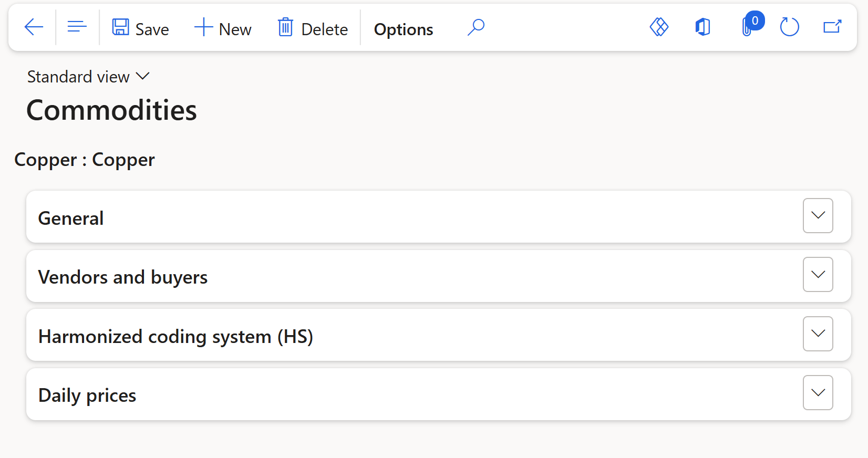
Task: Expand the Vendors and buyers chevron
Action: tap(818, 275)
